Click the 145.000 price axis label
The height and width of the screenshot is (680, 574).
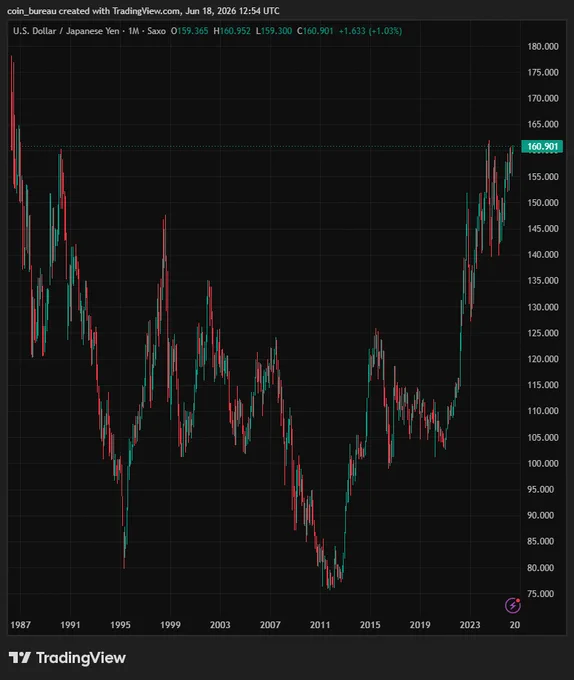click(x=543, y=229)
